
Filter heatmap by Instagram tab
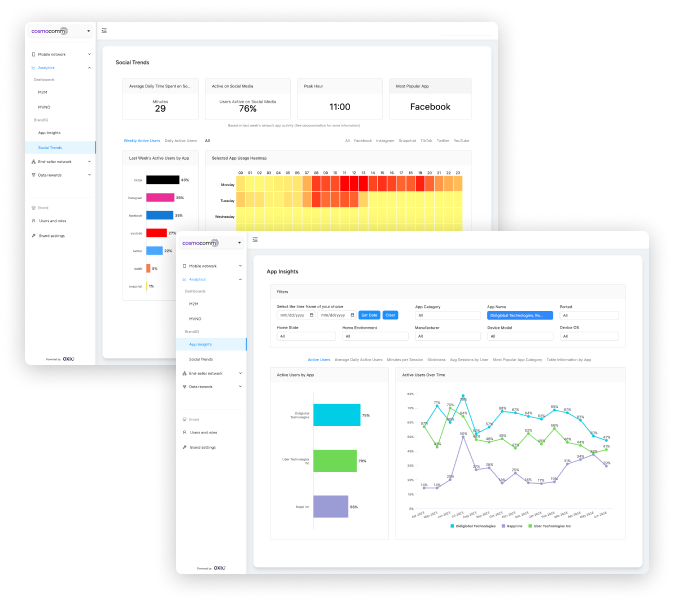click(385, 141)
